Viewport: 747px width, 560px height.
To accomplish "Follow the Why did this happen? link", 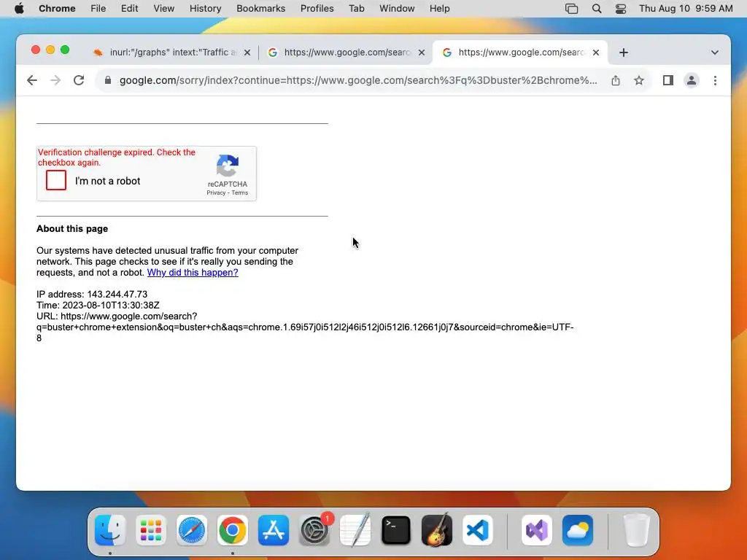I will [x=193, y=273].
